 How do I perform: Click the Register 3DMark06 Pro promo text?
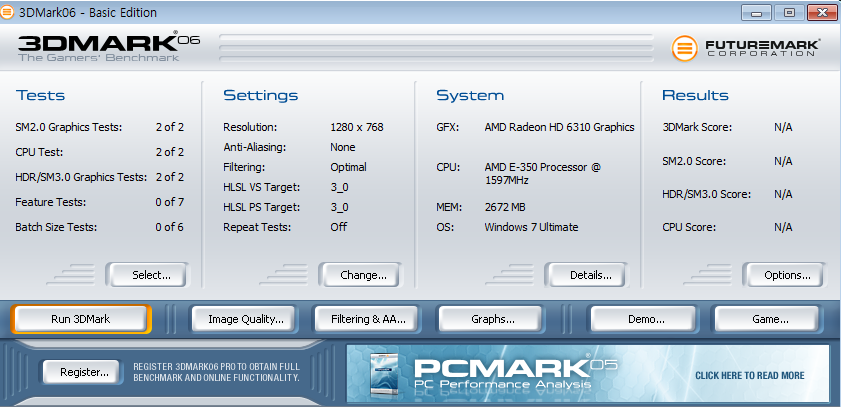pos(216,372)
